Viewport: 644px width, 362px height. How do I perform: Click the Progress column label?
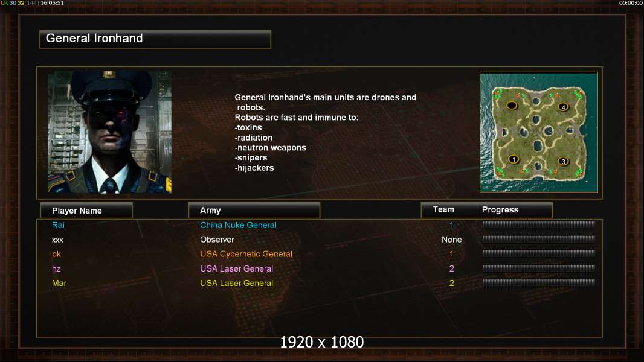tap(500, 209)
